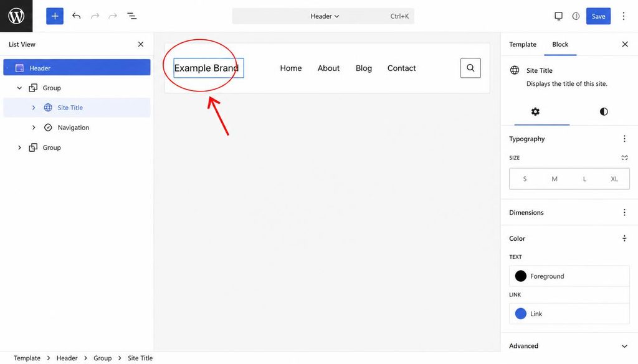Click the Navigation compass icon
The image size is (638, 364).
coord(48,128)
